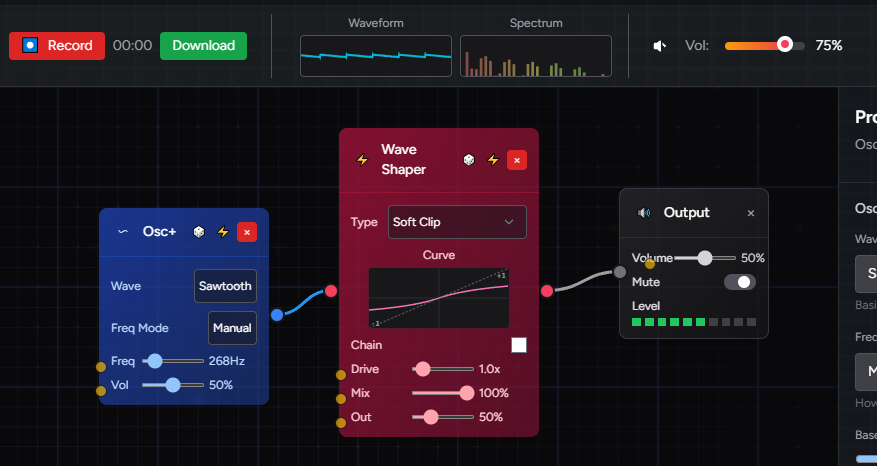
Task: Click the right lightning icon in Wave Shaper header
Action: pyautogui.click(x=492, y=160)
